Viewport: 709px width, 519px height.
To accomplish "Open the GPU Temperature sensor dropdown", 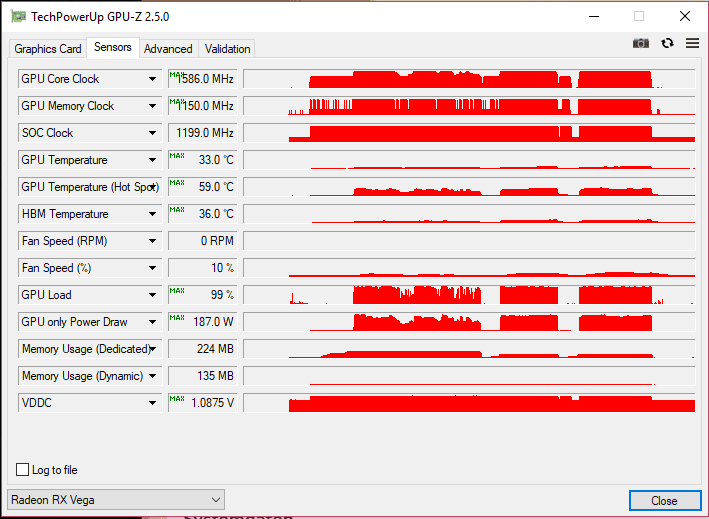I will point(152,160).
